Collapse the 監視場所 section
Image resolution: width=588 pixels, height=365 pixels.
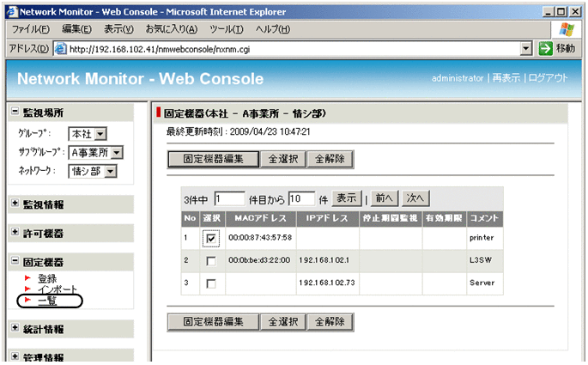[x=15, y=111]
